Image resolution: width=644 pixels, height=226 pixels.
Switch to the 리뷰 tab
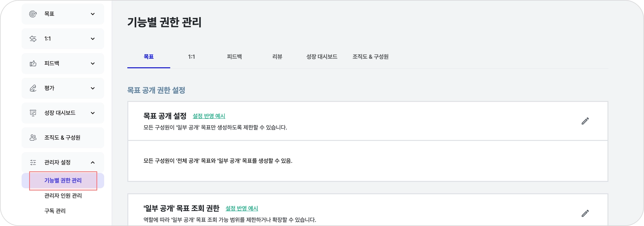pos(277,57)
